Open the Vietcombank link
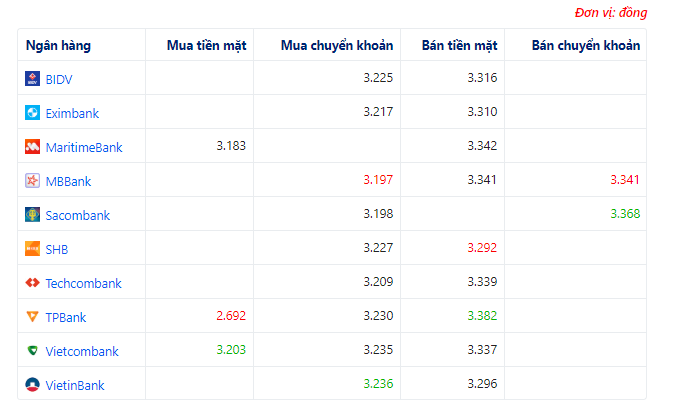679x414 pixels. 82,351
